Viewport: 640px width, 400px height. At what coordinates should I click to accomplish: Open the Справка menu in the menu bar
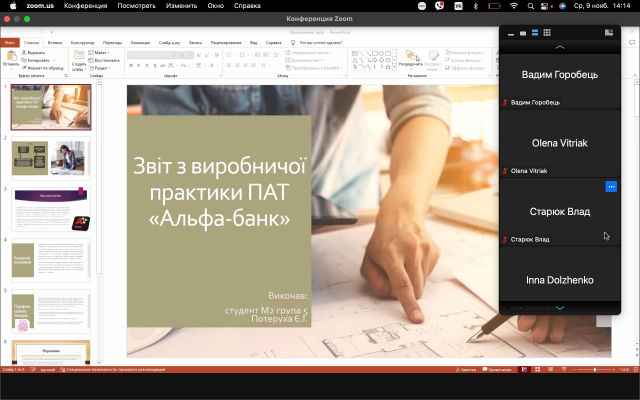[x=247, y=6]
